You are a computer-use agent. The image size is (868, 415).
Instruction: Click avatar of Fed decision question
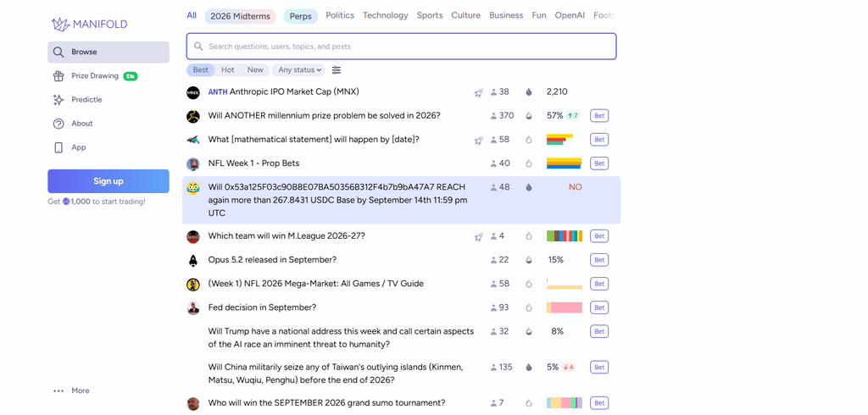tap(192, 308)
